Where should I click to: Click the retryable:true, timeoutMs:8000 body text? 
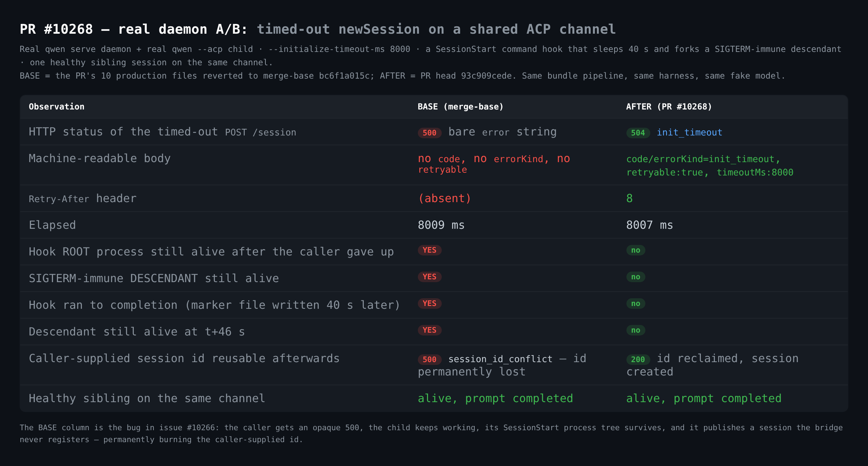click(x=710, y=172)
